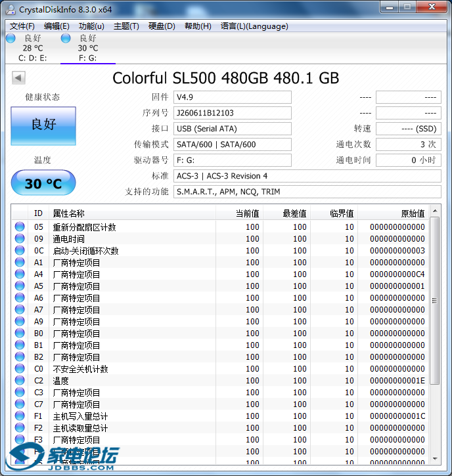Click status orb for attribute C2 温度
Viewport: 452px width, 476px height.
point(20,380)
